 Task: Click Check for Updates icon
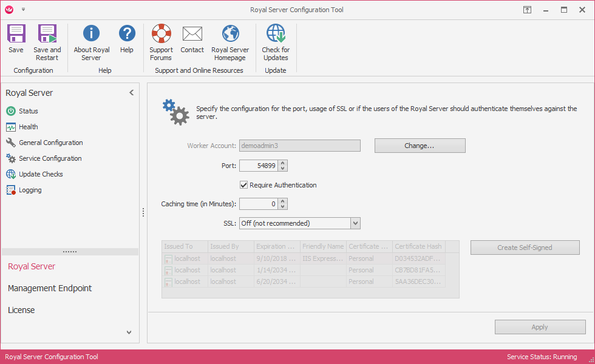(276, 33)
